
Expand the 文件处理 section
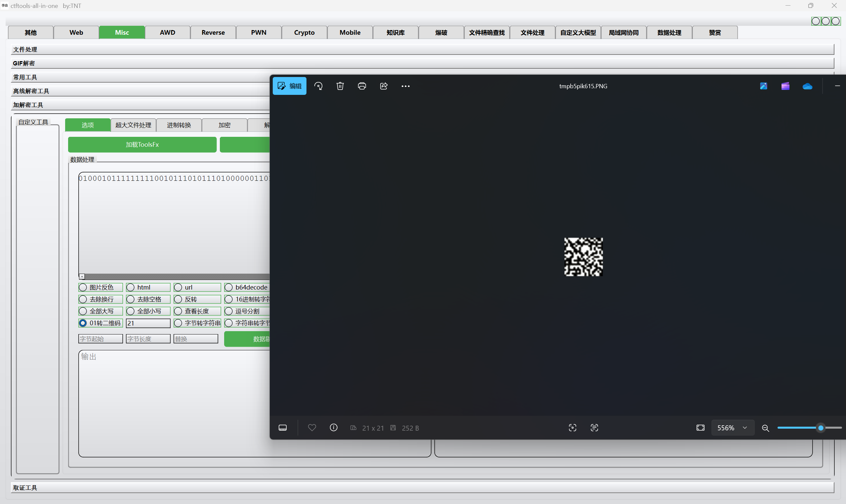[423, 50]
